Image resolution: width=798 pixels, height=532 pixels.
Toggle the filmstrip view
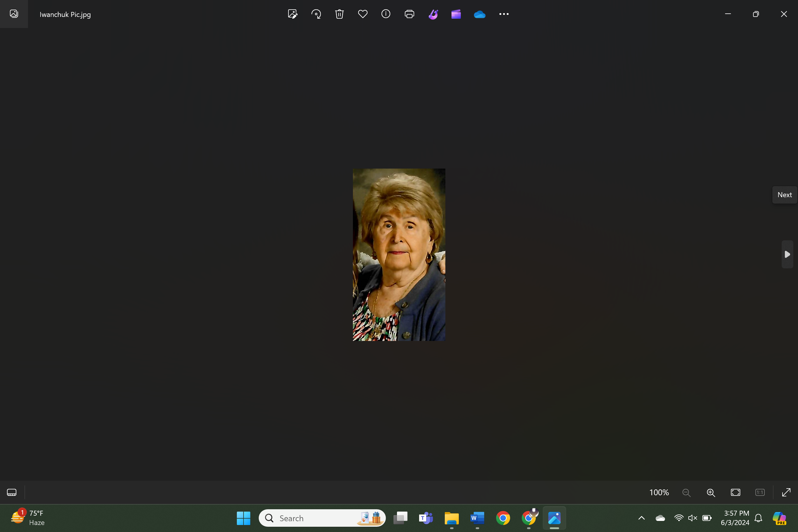tap(12, 492)
